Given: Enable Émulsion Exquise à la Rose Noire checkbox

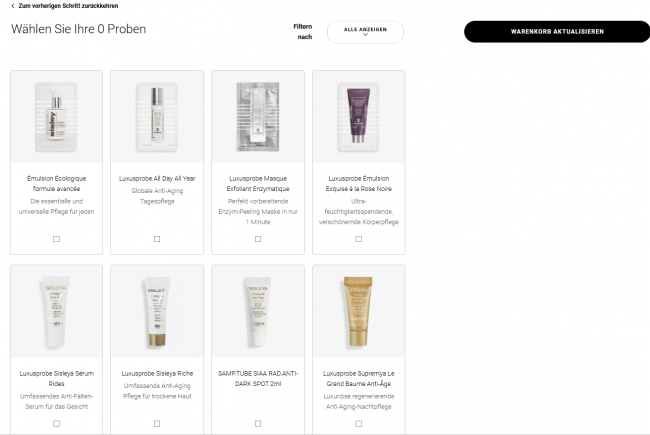Looking at the screenshot, I should [x=359, y=239].
